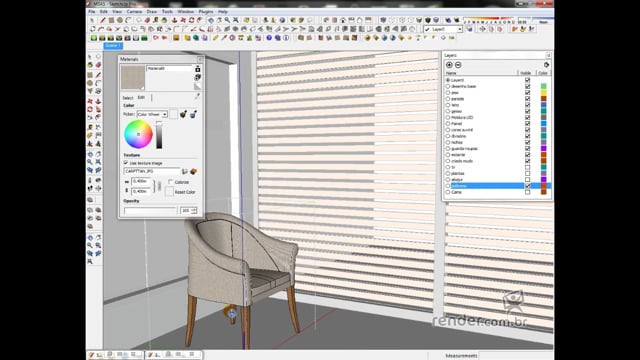Open the Plugins menu
This screenshot has height=360, width=640.
point(206,12)
